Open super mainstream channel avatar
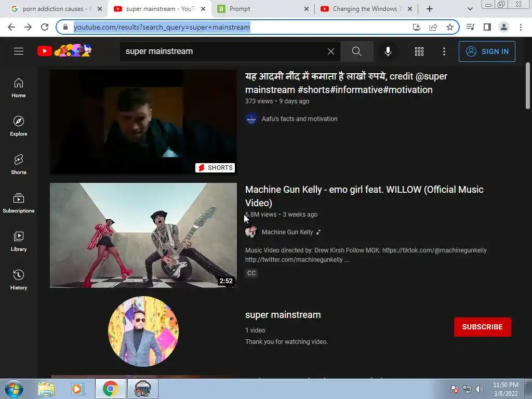The height and width of the screenshot is (399, 532). click(143, 331)
